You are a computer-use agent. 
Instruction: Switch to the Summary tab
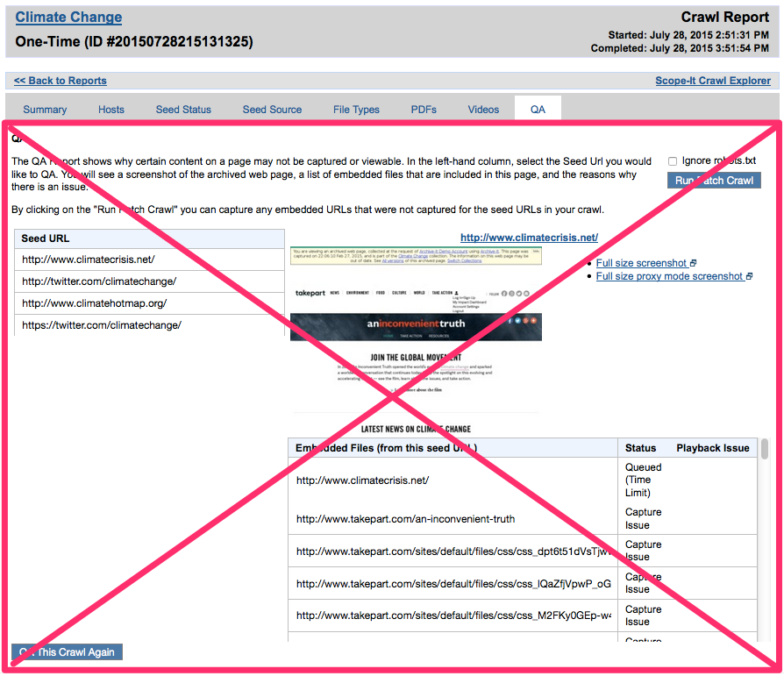(x=45, y=110)
